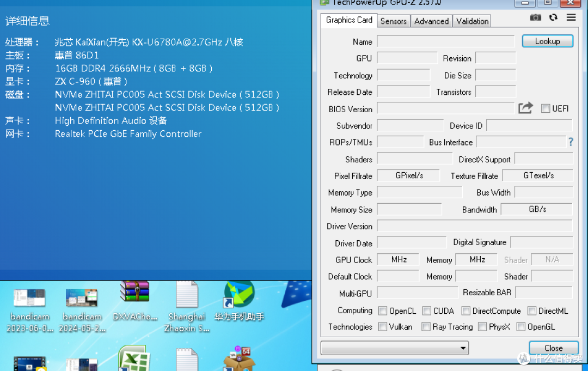Click the Close button in GPU-Z
The width and height of the screenshot is (588, 371).
(554, 348)
